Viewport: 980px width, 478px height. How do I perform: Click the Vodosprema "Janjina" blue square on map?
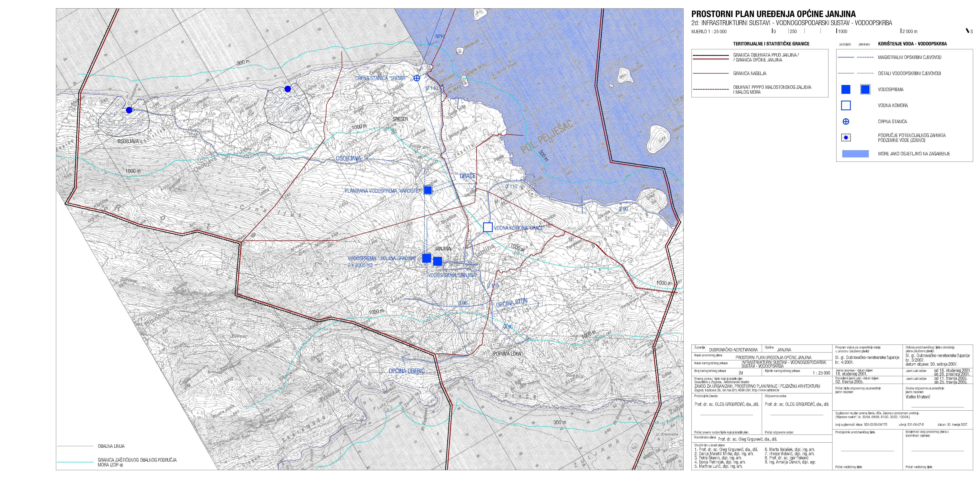coord(438,261)
